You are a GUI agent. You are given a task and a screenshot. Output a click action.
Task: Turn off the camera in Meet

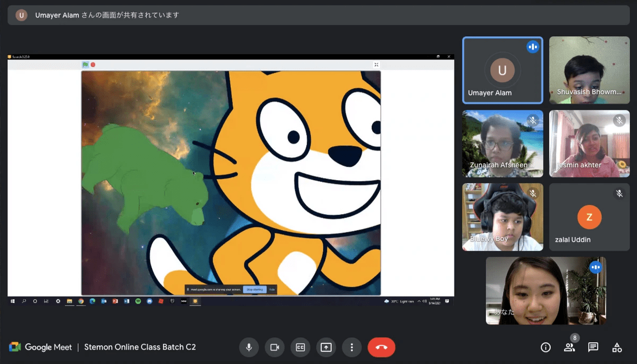point(274,348)
